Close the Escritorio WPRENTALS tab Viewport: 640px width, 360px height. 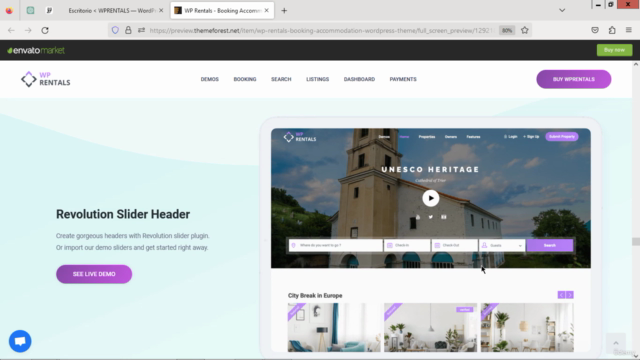coord(161,11)
